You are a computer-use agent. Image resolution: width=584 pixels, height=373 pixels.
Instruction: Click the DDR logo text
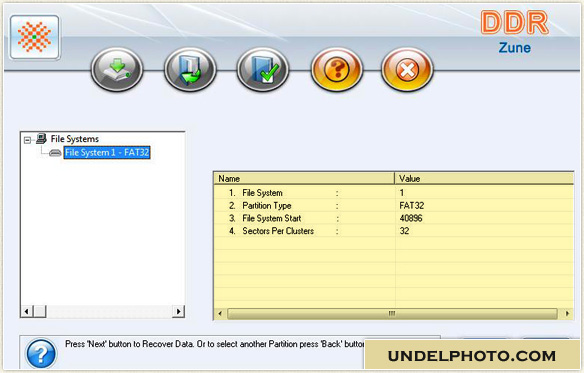click(514, 23)
